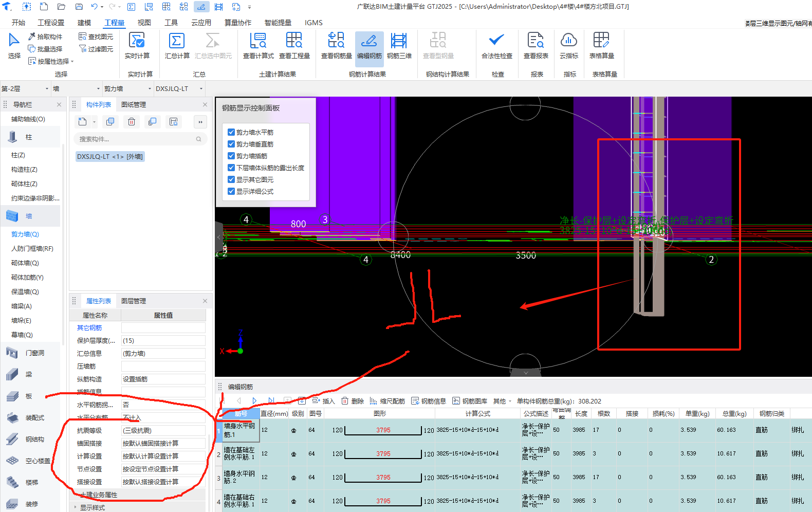
Task: Select 梁 category in navigation bar
Action: coord(30,374)
